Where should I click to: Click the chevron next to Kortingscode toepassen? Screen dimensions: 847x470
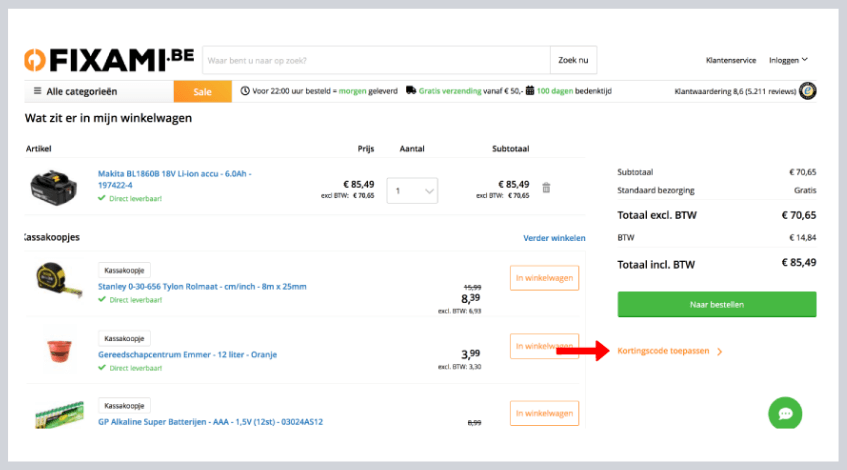[x=720, y=352]
